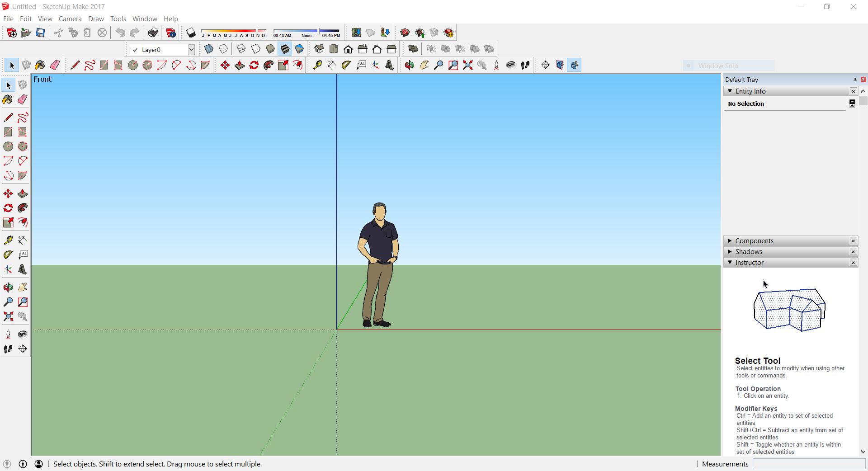
Task: Expand the Shadows panel
Action: tap(749, 252)
